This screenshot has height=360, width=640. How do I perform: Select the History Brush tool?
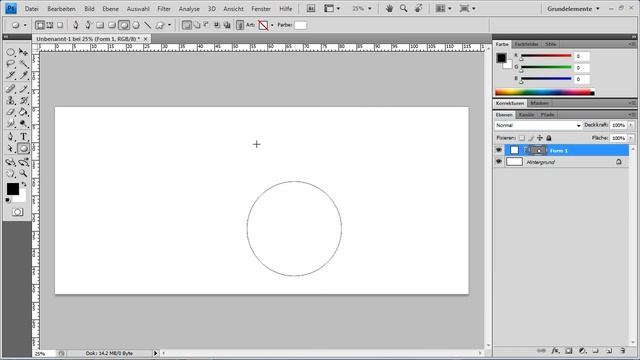pyautogui.click(x=23, y=100)
